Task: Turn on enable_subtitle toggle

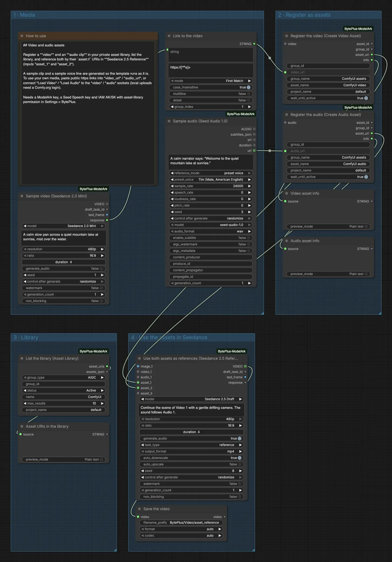Action: (249, 238)
